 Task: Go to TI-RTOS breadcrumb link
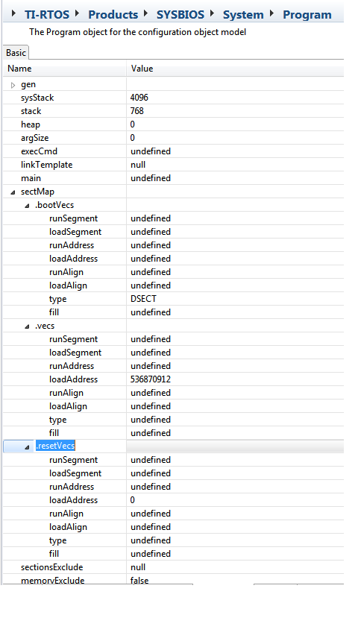[47, 14]
